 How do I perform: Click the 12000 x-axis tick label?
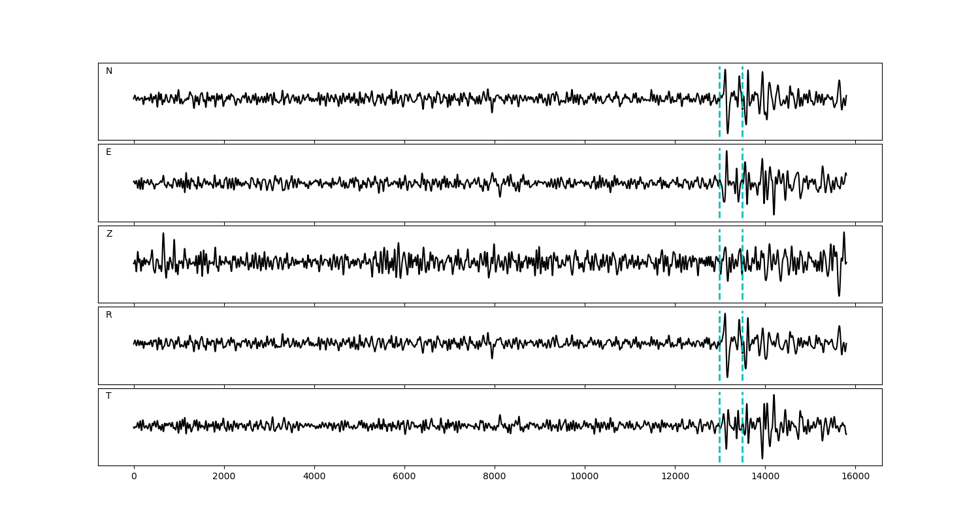tap(675, 477)
